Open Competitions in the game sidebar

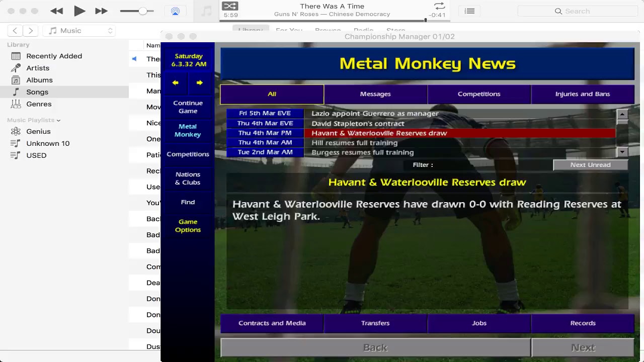point(188,154)
